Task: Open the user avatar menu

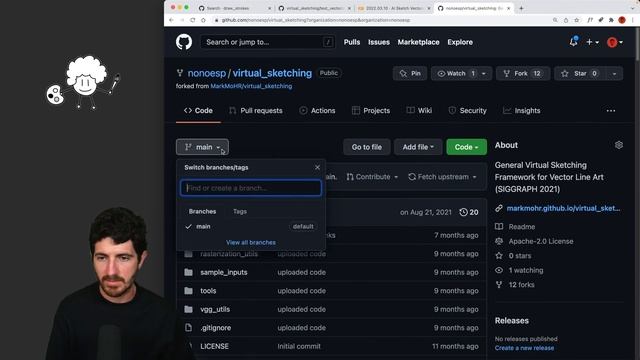Action: tap(615, 42)
